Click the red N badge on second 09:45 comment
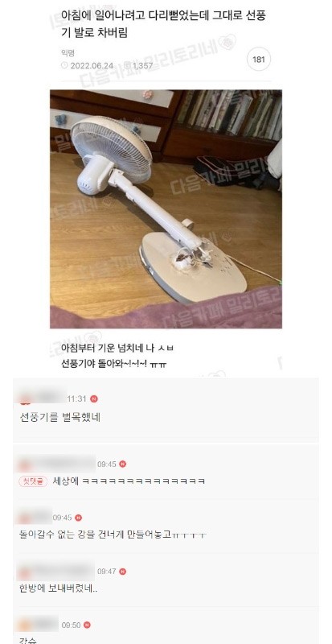The height and width of the screenshot is (644, 332). [x=79, y=518]
